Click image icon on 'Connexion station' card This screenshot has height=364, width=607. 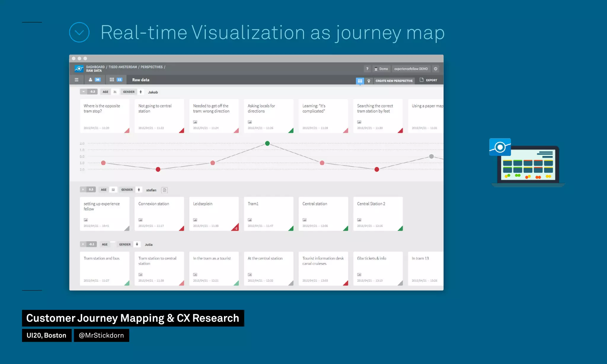pos(140,220)
